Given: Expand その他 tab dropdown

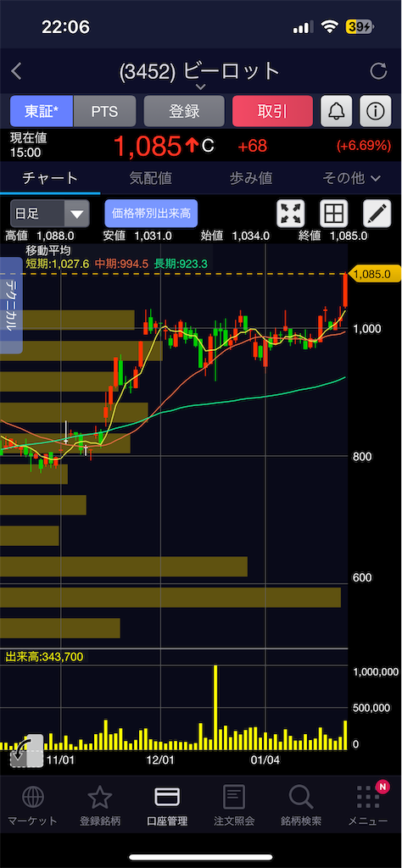Looking at the screenshot, I should tap(351, 178).
